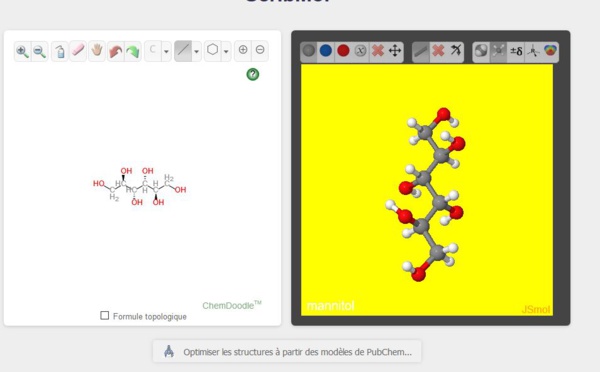Select the single bond line tool

(183, 51)
